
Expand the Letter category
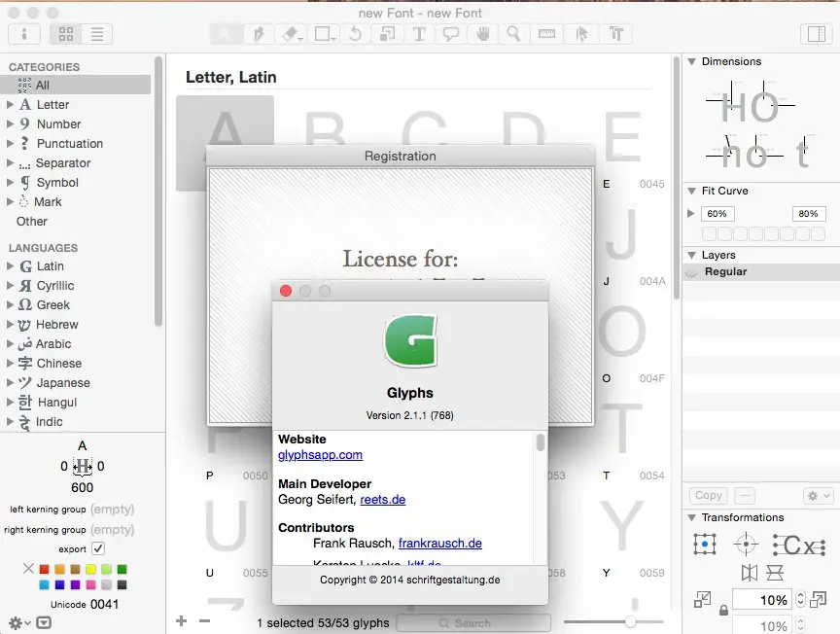point(10,104)
